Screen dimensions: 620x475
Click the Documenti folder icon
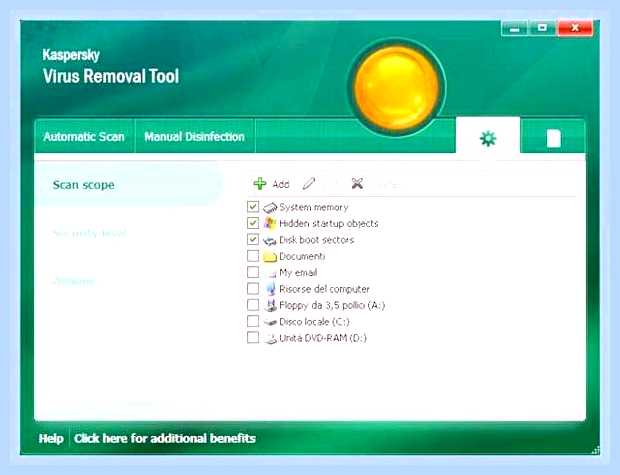(270, 256)
